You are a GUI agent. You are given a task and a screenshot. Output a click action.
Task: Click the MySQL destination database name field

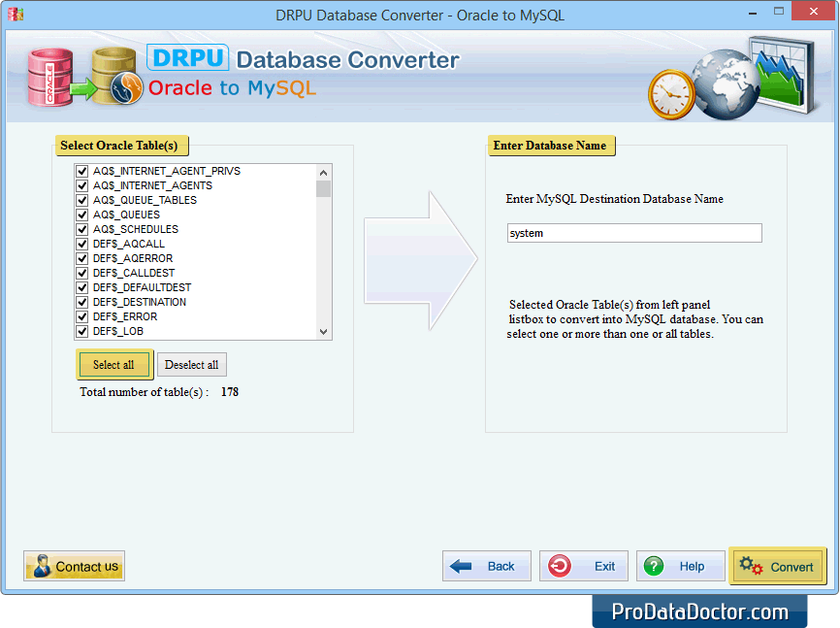click(634, 233)
